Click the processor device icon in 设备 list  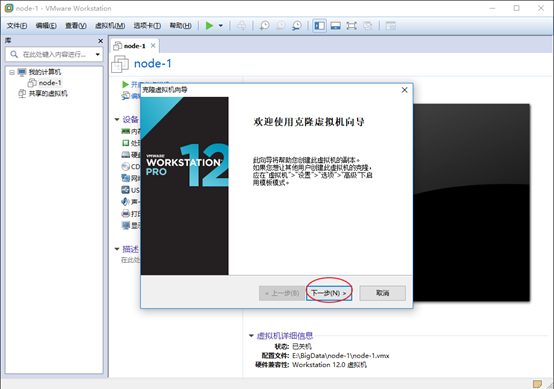pos(125,143)
